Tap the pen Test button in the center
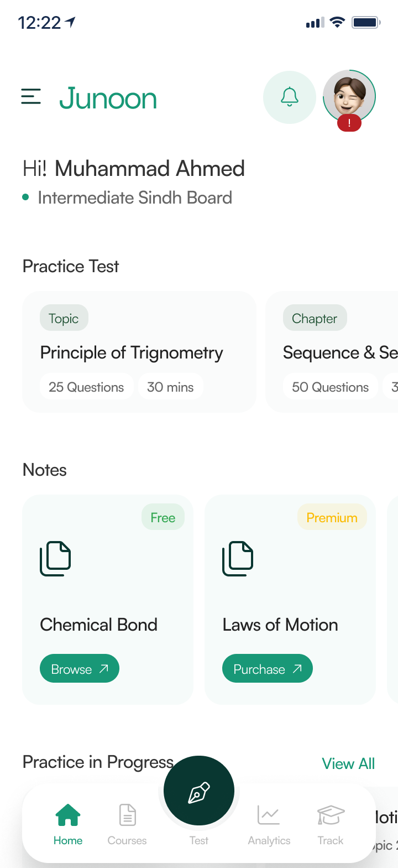The image size is (398, 868). pos(199,790)
